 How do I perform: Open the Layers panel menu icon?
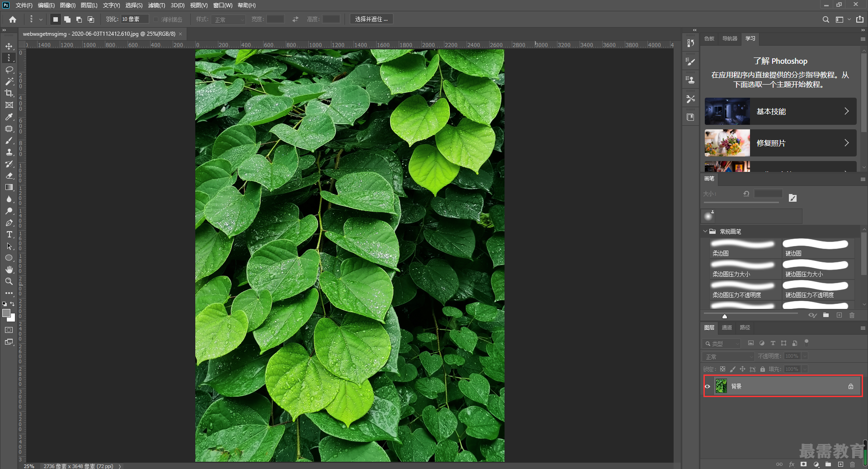coord(863,328)
